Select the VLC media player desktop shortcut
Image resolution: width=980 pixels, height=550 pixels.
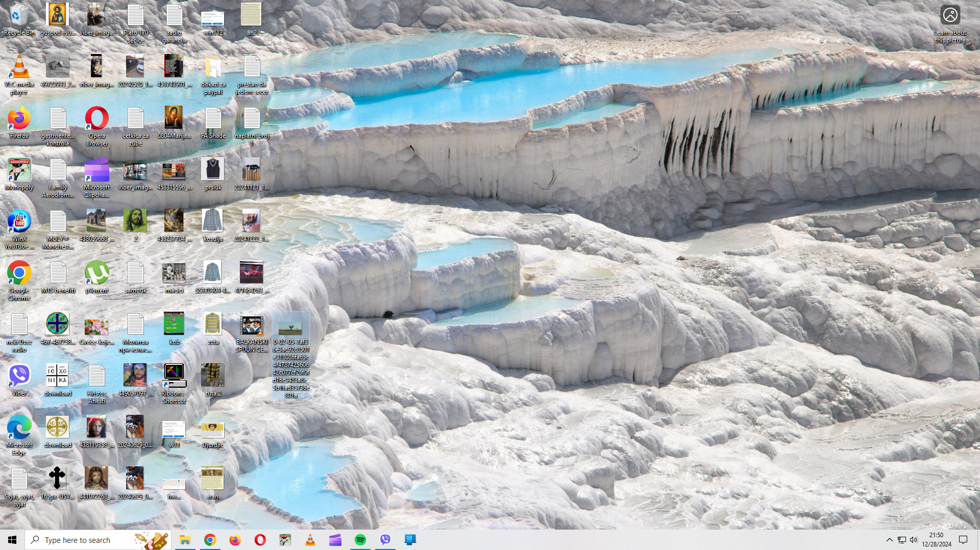tap(19, 74)
